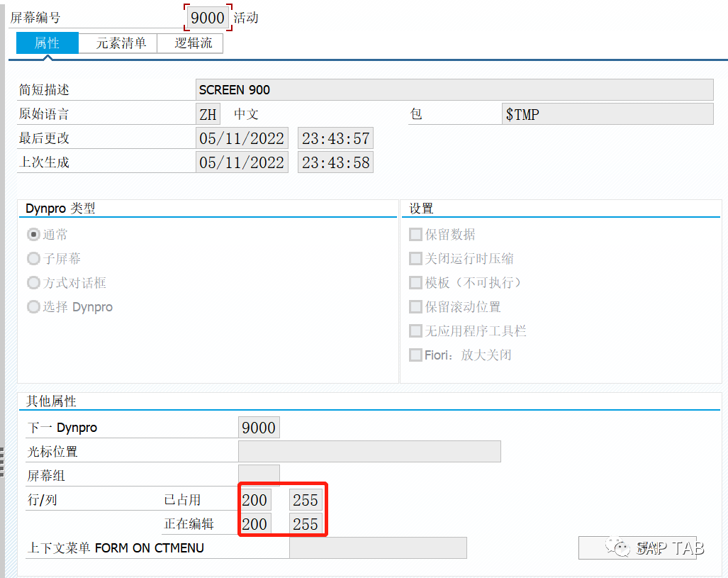Click the 上次生成 date field
The image size is (728, 578).
pyautogui.click(x=242, y=162)
